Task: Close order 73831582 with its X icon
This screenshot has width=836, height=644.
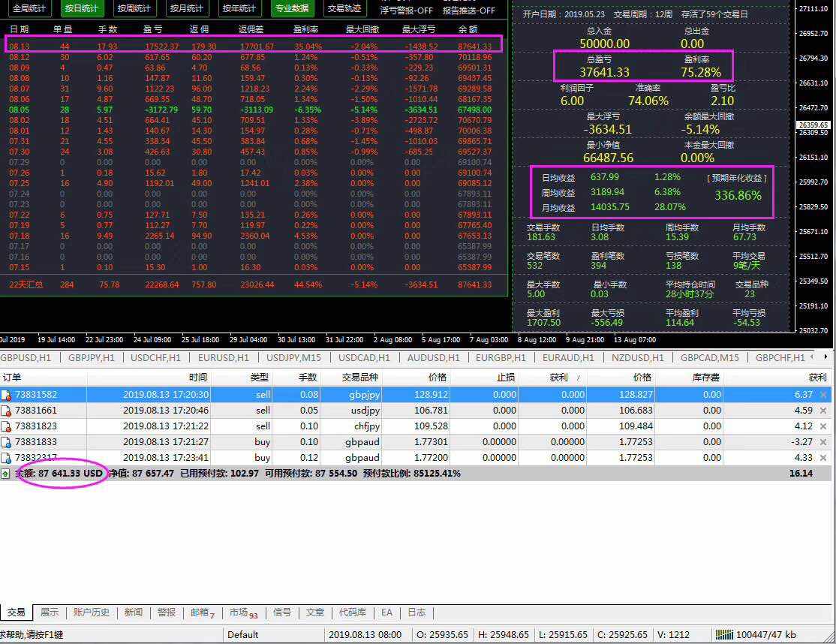Action: tap(823, 395)
